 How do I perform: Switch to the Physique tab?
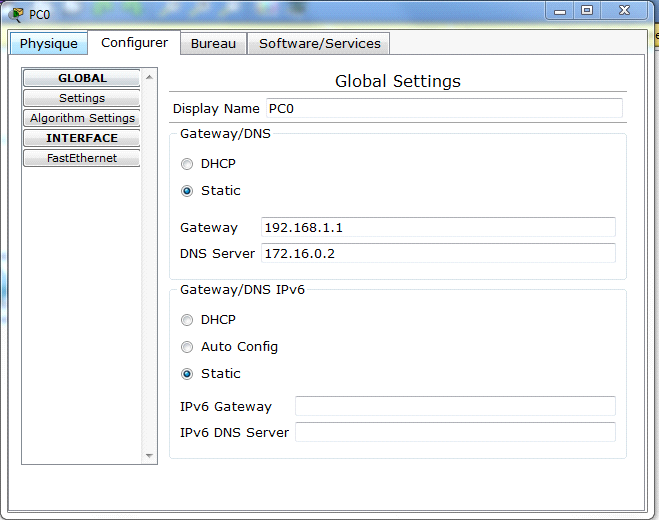point(48,43)
